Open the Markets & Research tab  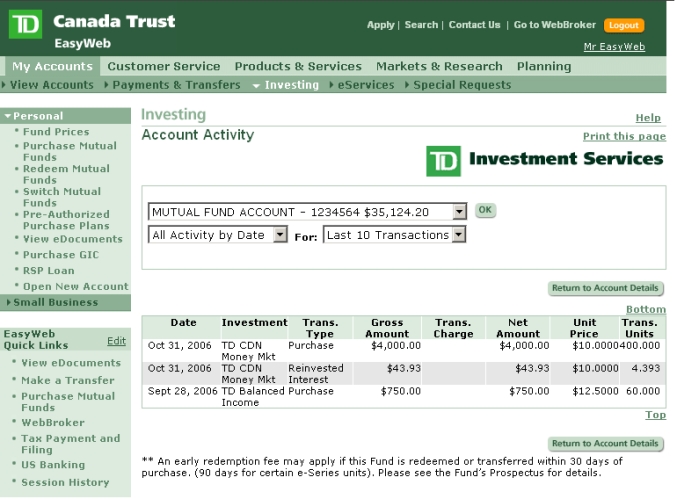click(x=439, y=66)
